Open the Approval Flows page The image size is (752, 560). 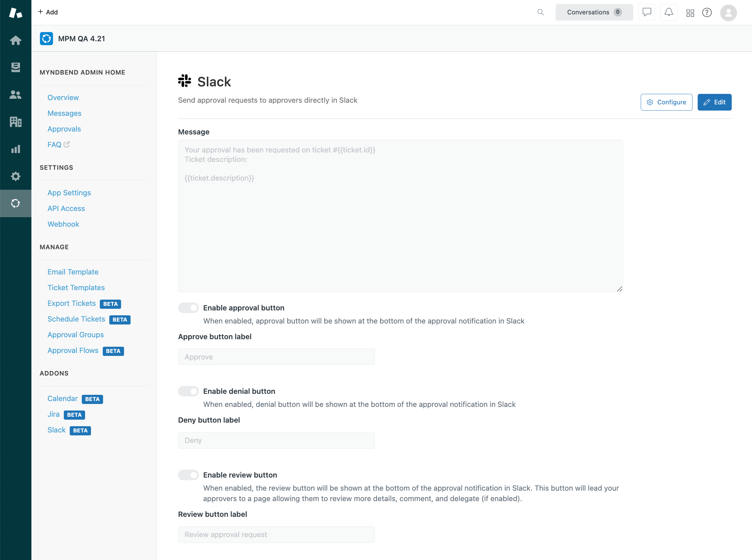point(73,350)
